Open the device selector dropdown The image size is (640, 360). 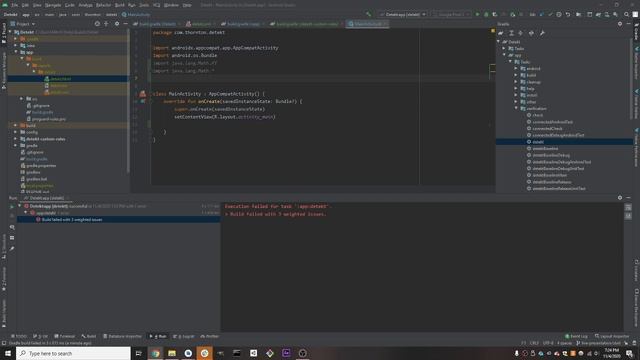[x=451, y=14]
